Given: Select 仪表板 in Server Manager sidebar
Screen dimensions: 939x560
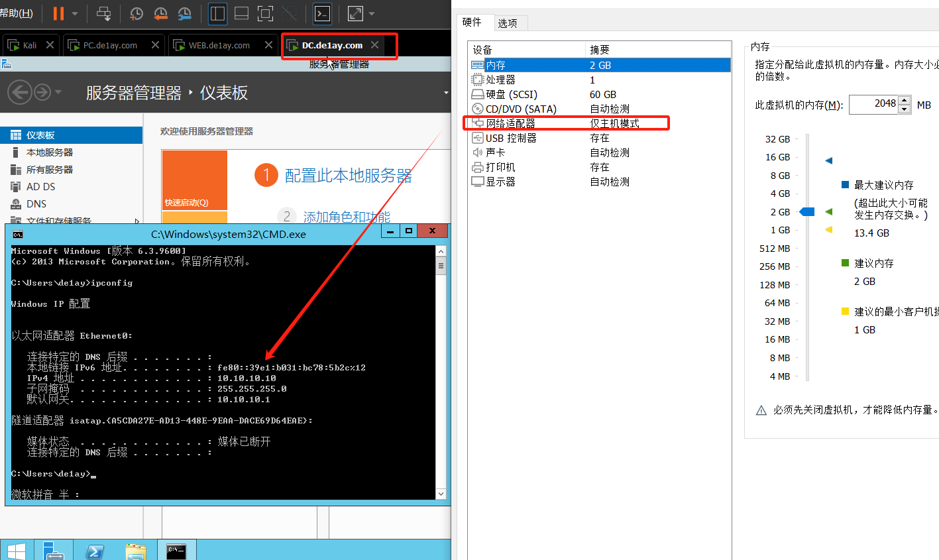Looking at the screenshot, I should pyautogui.click(x=71, y=135).
